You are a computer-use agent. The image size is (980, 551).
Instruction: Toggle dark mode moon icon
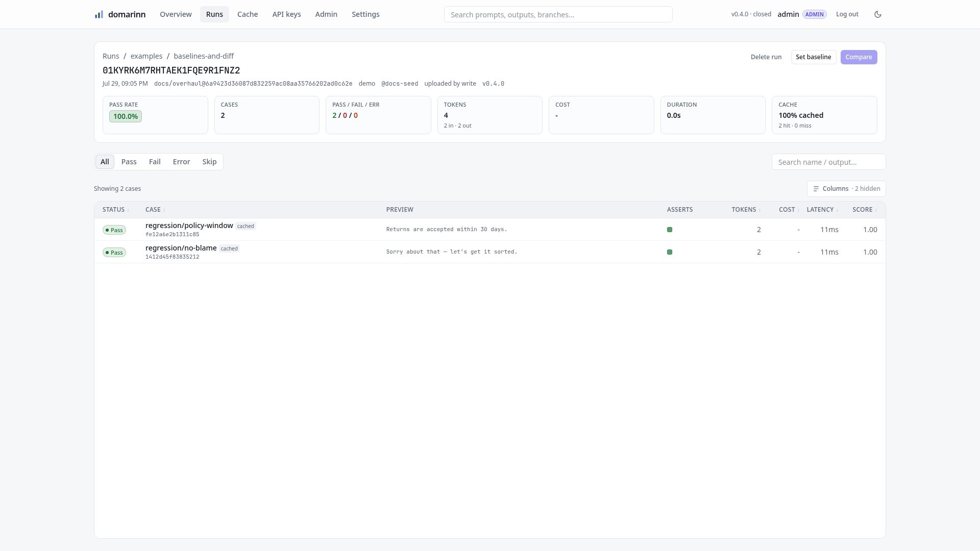(x=878, y=14)
